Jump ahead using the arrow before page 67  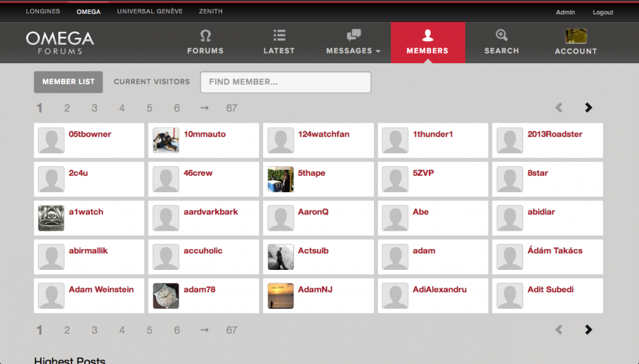204,107
